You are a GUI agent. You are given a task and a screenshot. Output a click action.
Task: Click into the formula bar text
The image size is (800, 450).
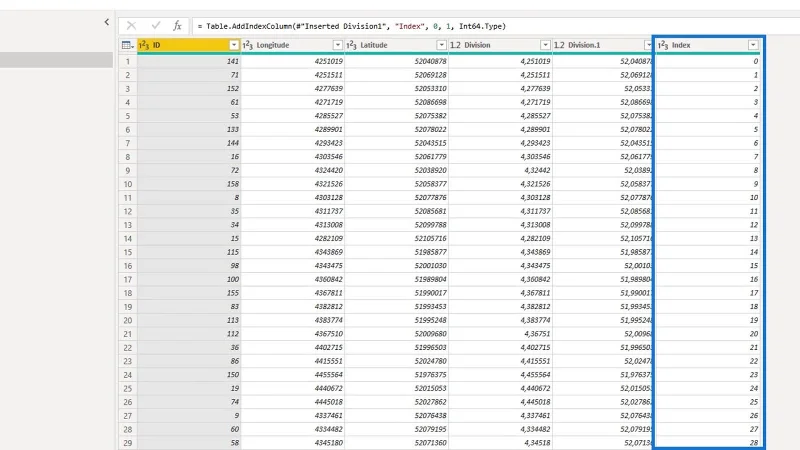click(352, 26)
